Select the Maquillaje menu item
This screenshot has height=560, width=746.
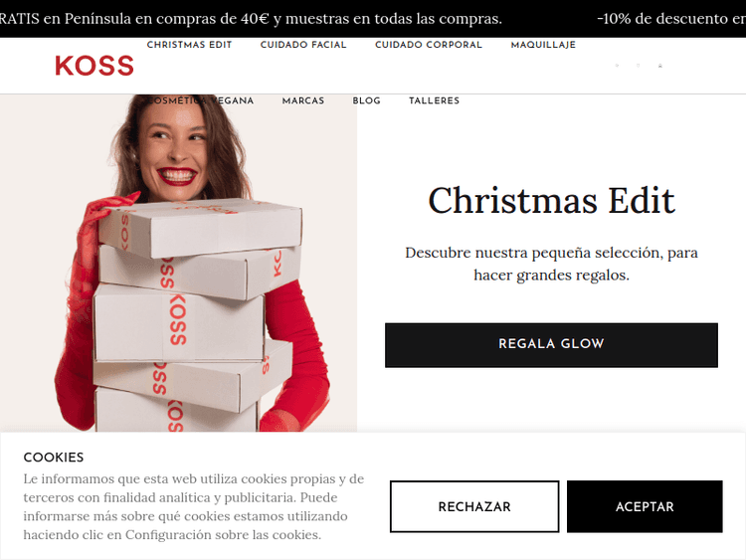tap(543, 45)
